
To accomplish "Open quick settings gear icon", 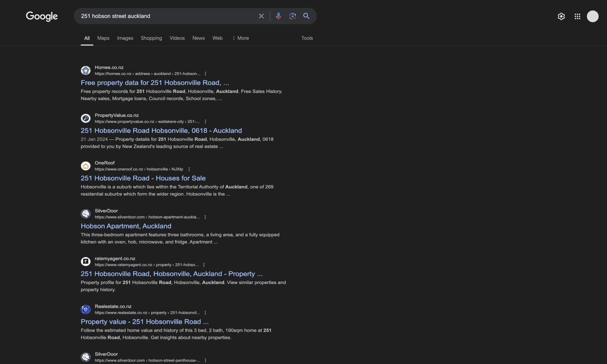I will [x=561, y=16].
